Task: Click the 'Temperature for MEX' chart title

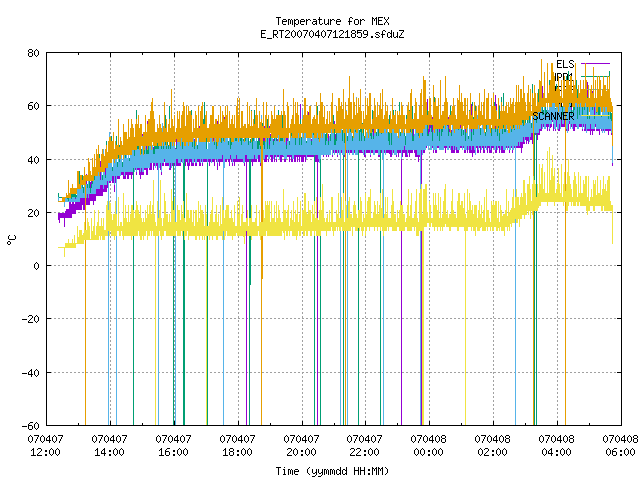Action: coord(332,21)
